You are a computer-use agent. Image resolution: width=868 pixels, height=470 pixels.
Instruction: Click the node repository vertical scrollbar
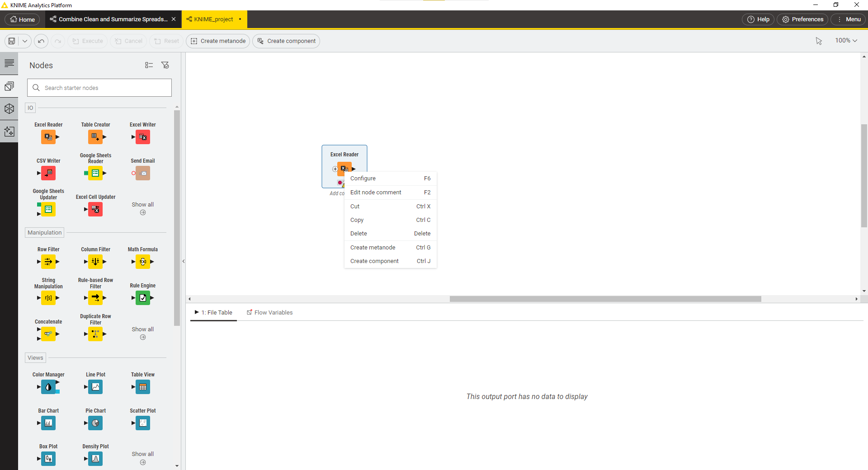coord(177,218)
